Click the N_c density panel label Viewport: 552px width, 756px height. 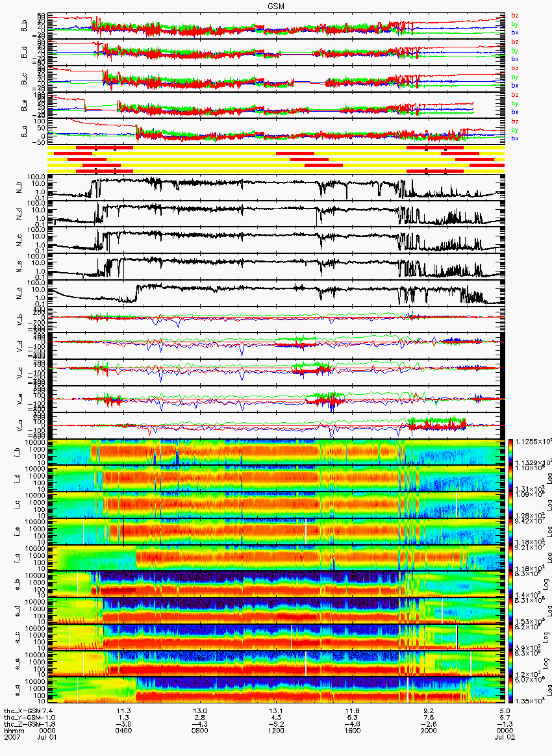(x=19, y=240)
